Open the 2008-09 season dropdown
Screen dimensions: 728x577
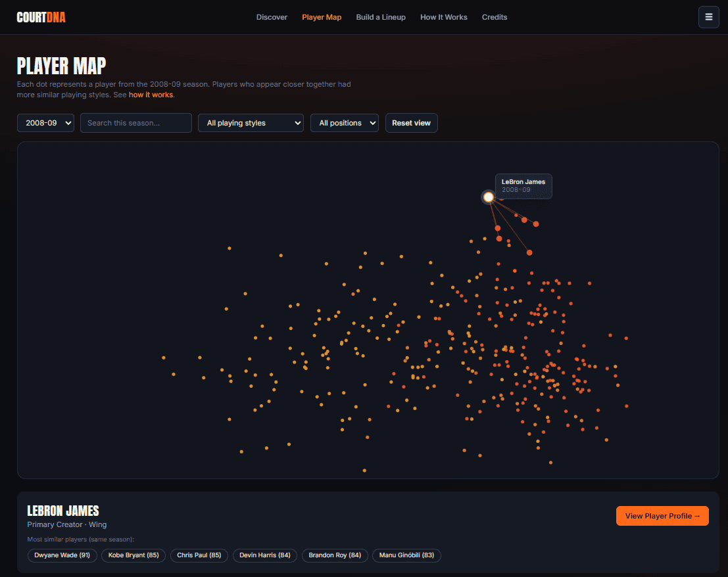point(45,123)
